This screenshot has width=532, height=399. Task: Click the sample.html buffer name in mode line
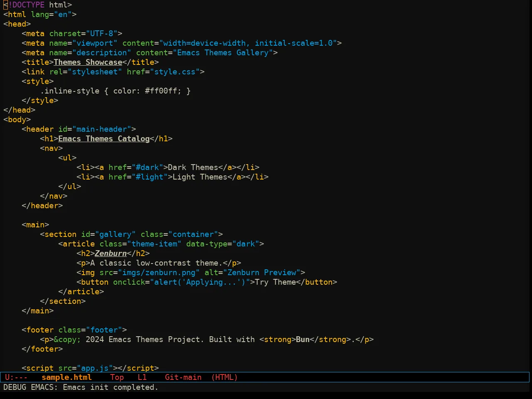pos(66,377)
